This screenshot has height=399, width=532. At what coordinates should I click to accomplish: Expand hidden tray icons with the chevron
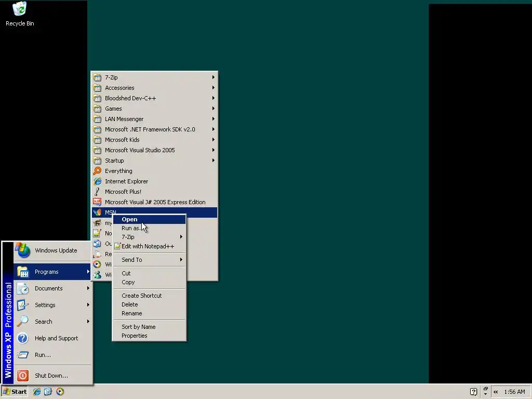click(x=496, y=392)
